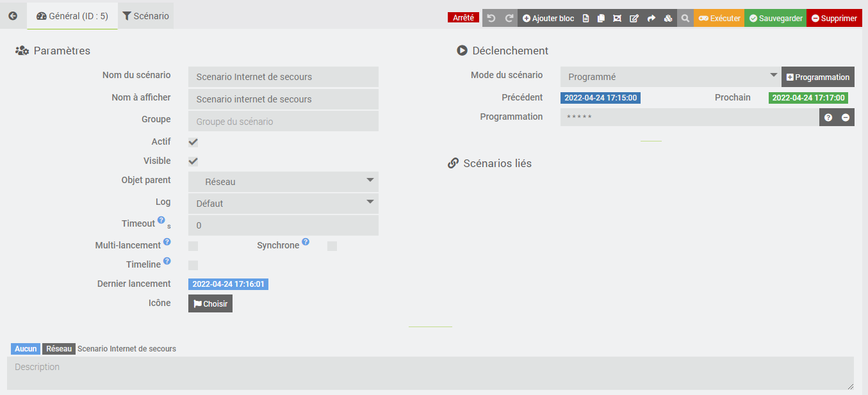Click the Précédent date badge

(600, 98)
